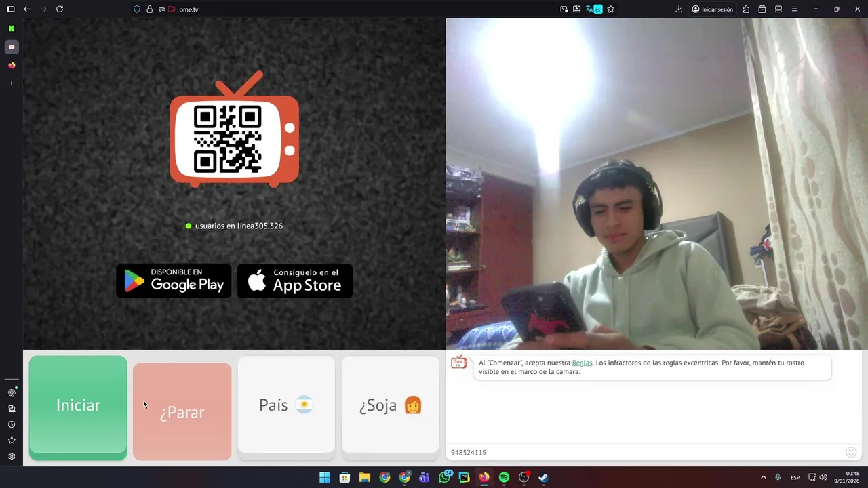The image size is (868, 488).
Task: Switch to the Firefox vertical tab
Action: 12,65
